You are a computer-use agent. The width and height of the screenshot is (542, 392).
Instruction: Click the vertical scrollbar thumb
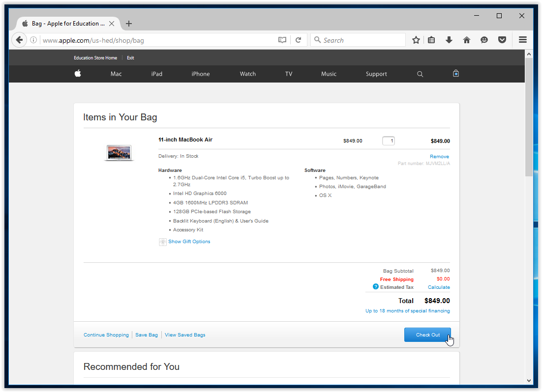[x=529, y=117]
